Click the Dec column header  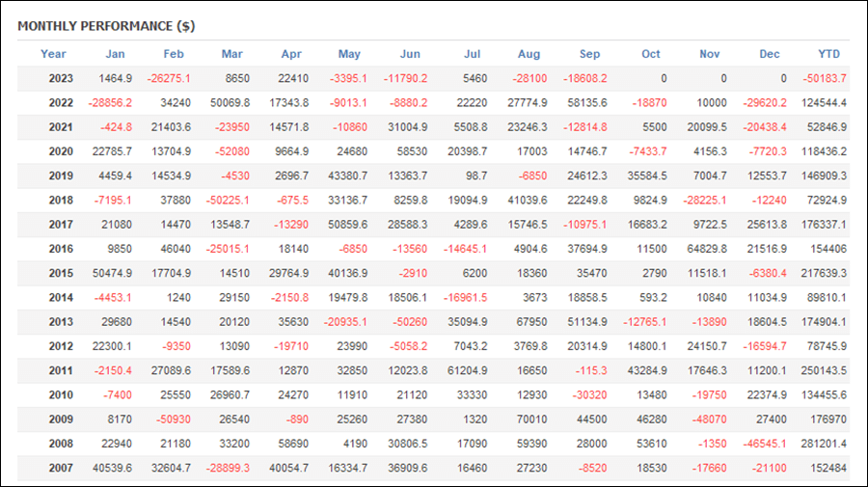[x=770, y=54]
